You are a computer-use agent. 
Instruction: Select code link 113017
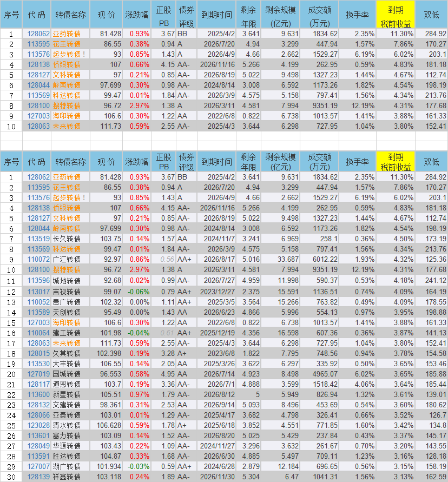pyautogui.click(x=38, y=292)
